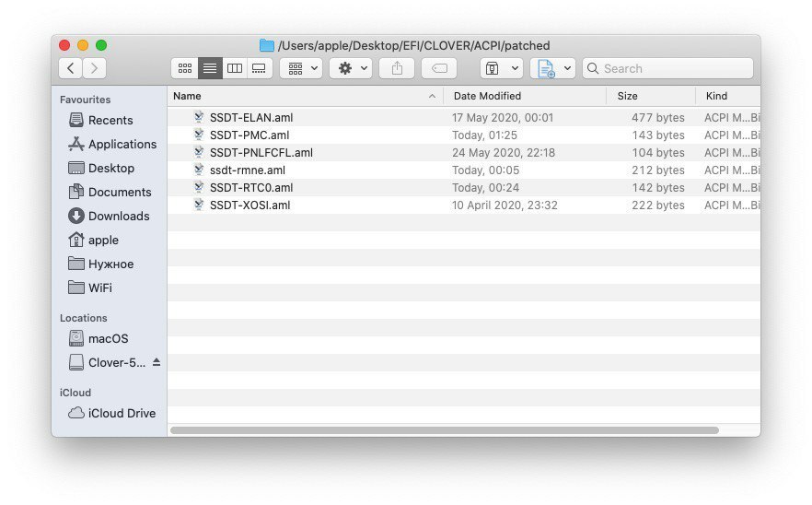Click the 143 bytes size cell
The image size is (812, 505).
point(658,135)
